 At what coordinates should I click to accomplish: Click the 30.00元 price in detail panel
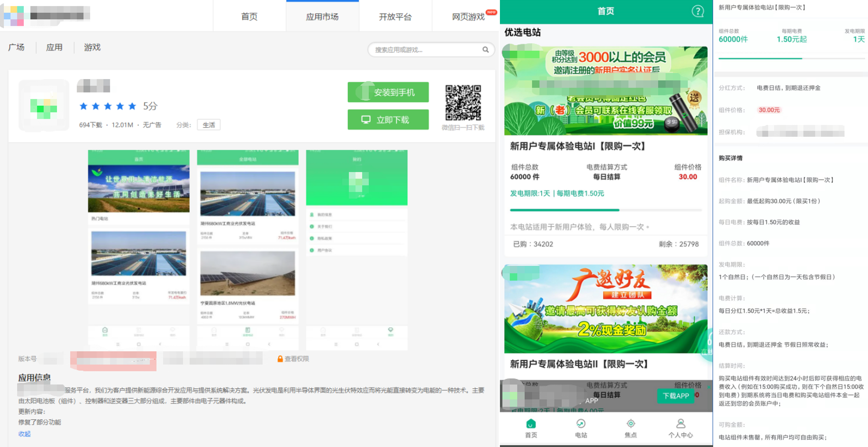(x=769, y=110)
